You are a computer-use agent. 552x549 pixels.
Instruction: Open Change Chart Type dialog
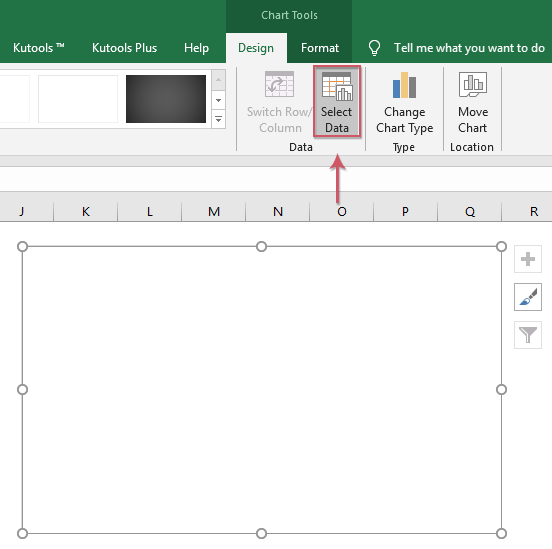404,102
